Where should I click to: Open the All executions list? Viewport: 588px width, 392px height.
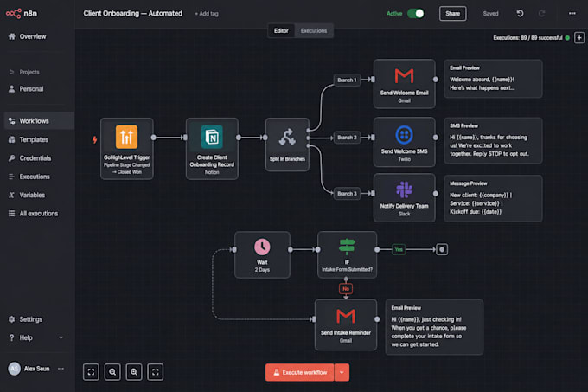point(33,214)
